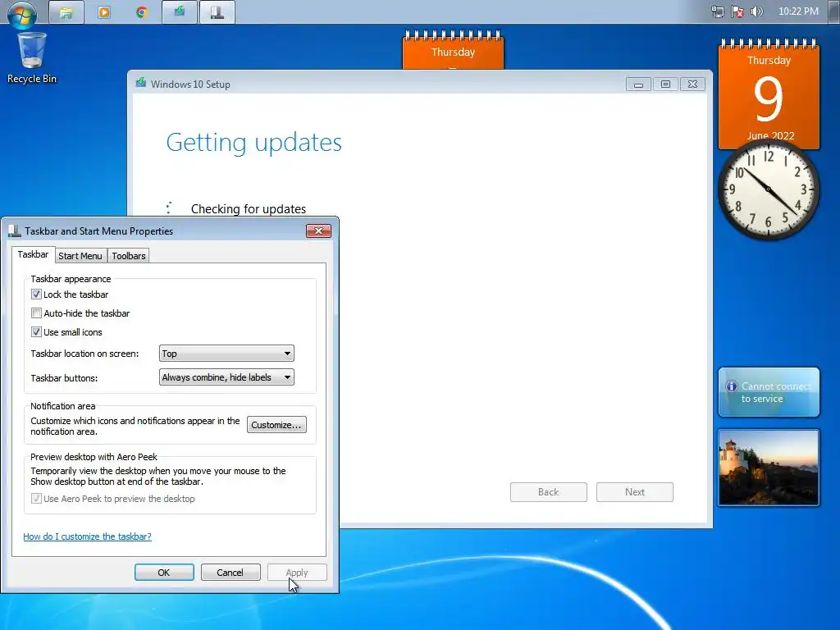The height and width of the screenshot is (630, 840).
Task: Click the volume speaker tray icon
Action: pyautogui.click(x=757, y=11)
